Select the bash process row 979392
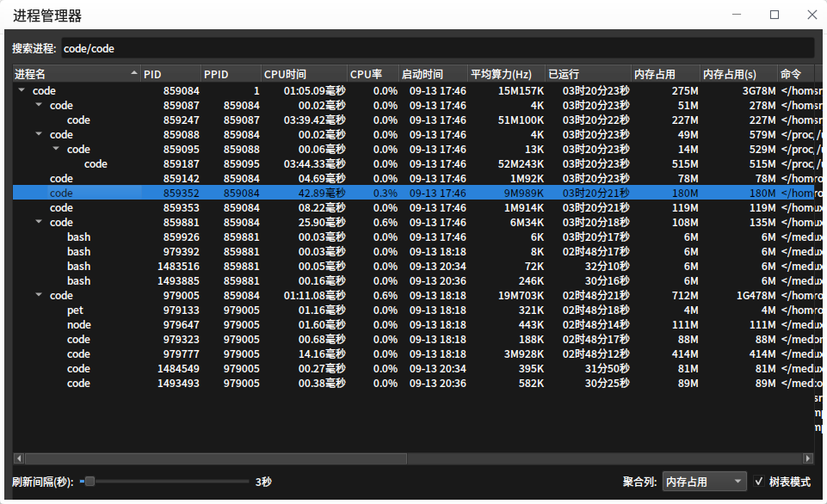Screen dimensions: 827x504 coord(413,251)
